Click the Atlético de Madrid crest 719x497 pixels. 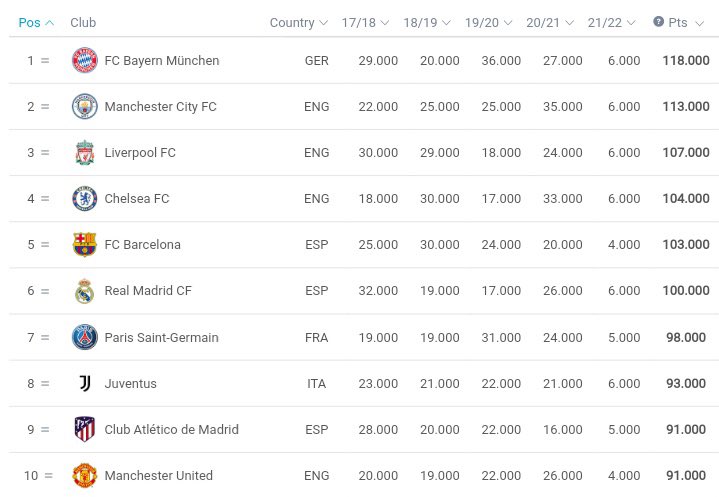click(x=85, y=429)
